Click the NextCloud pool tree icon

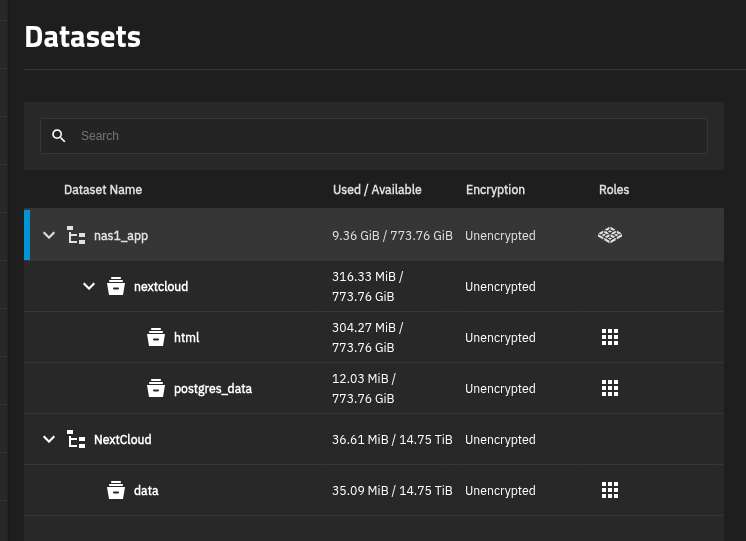click(76, 439)
